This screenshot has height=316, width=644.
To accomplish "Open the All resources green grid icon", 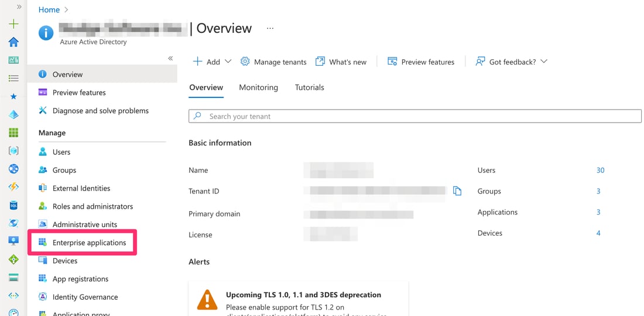I will pyautogui.click(x=13, y=132).
